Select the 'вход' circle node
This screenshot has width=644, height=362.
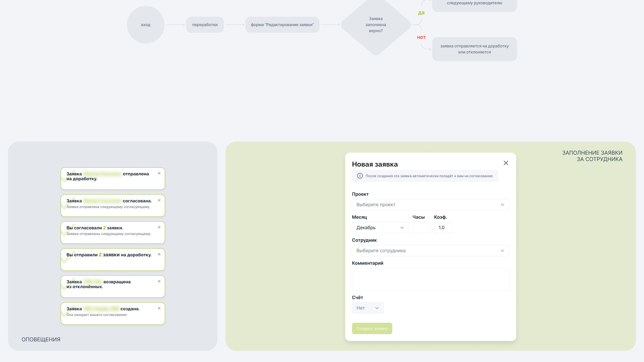[146, 25]
